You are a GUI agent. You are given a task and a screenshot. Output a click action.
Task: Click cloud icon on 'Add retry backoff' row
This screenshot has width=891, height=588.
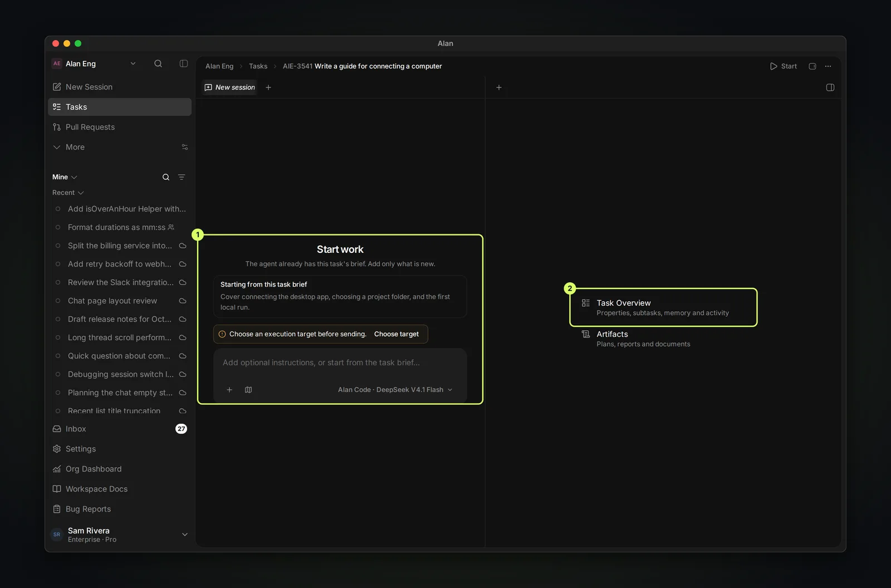point(183,264)
